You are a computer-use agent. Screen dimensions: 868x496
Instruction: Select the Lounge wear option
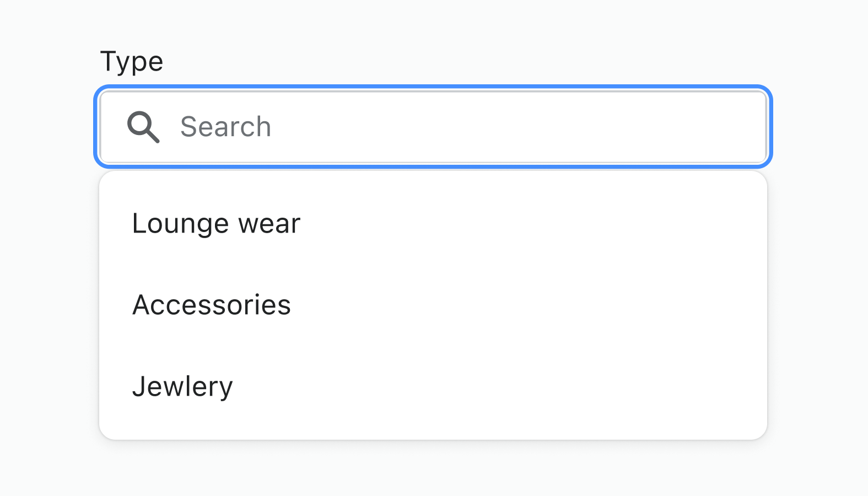pyautogui.click(x=217, y=224)
